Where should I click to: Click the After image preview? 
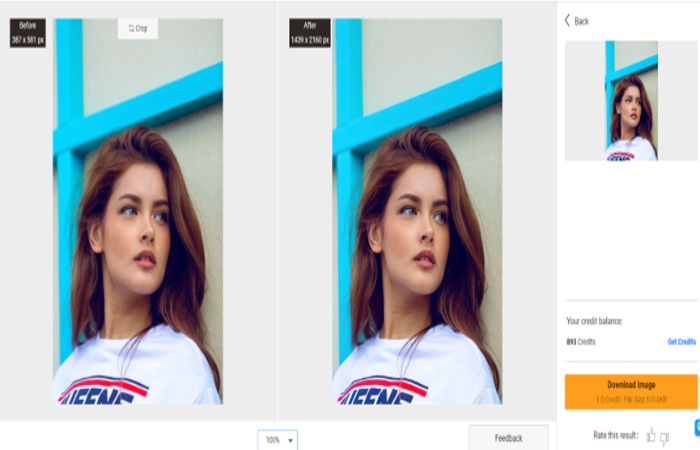point(417,211)
